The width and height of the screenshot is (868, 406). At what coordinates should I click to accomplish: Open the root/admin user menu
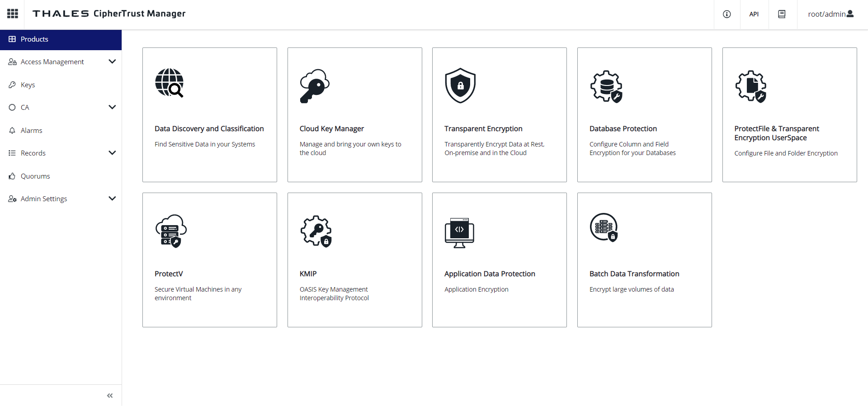click(x=830, y=14)
